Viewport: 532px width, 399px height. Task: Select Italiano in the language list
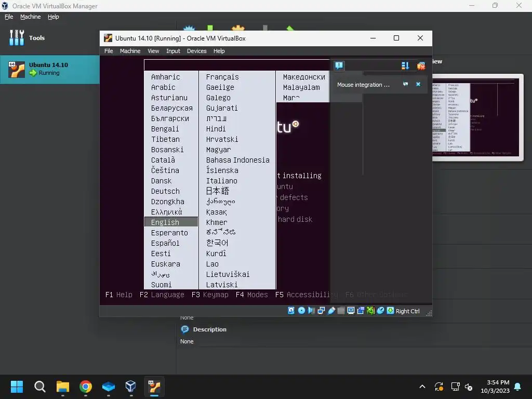[221, 181]
